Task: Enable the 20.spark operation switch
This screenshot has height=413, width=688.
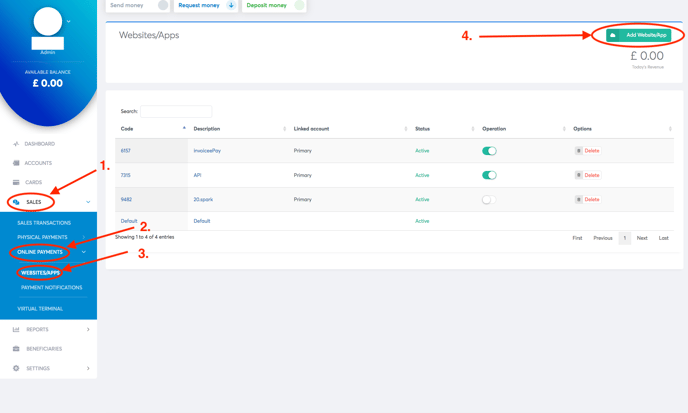Action: (489, 200)
